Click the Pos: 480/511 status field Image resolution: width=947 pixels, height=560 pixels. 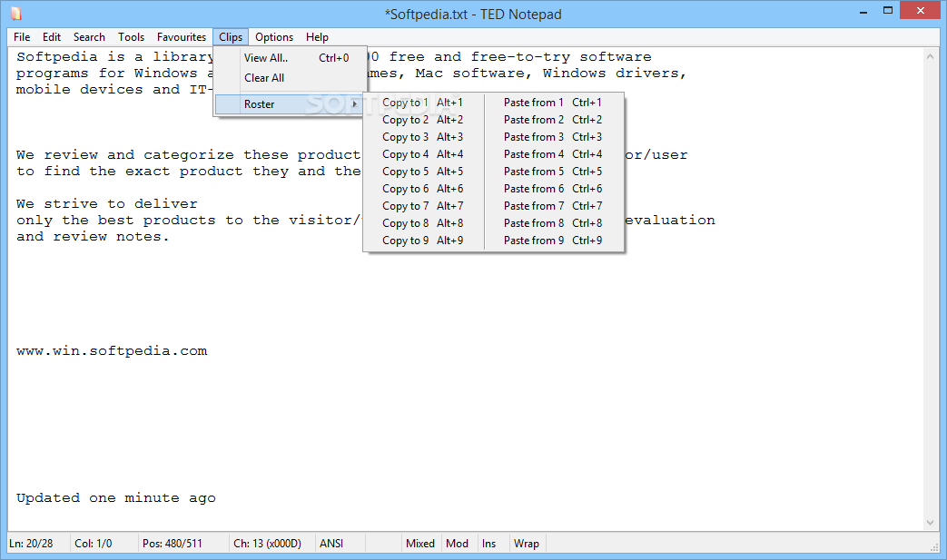(183, 543)
